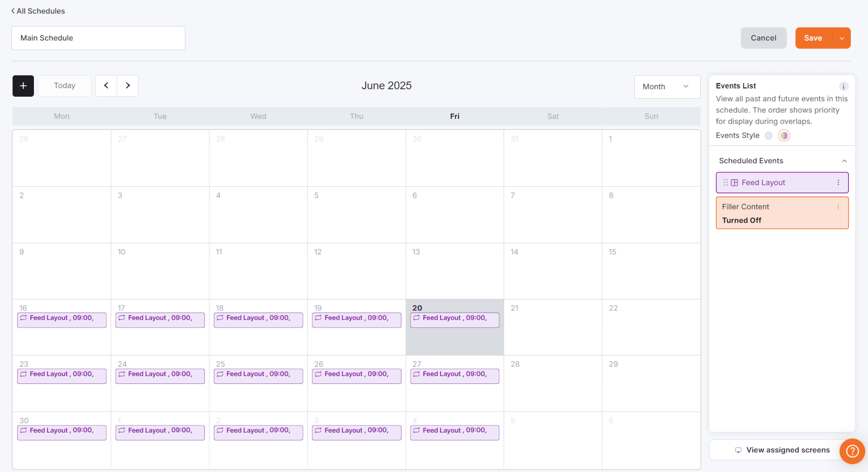Click the Cancel button

[763, 38]
